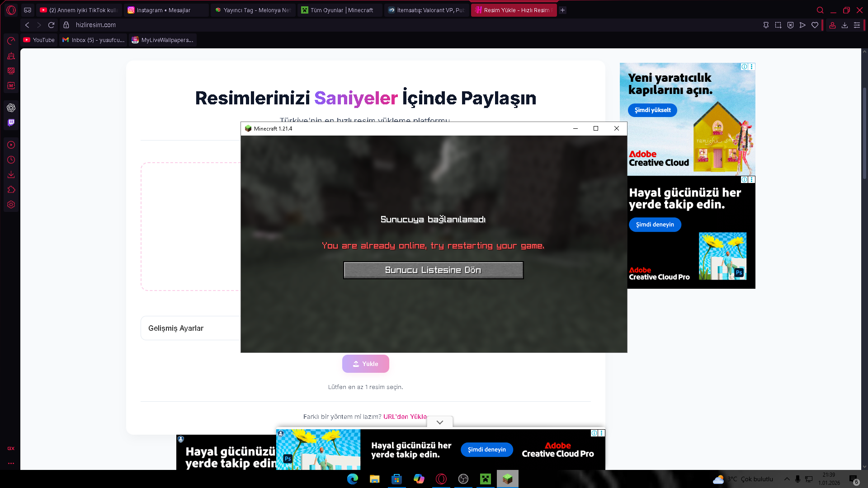Viewport: 868px width, 488px height.
Task: Switch to the İtemsatış Valorant VP tab
Action: [427, 10]
